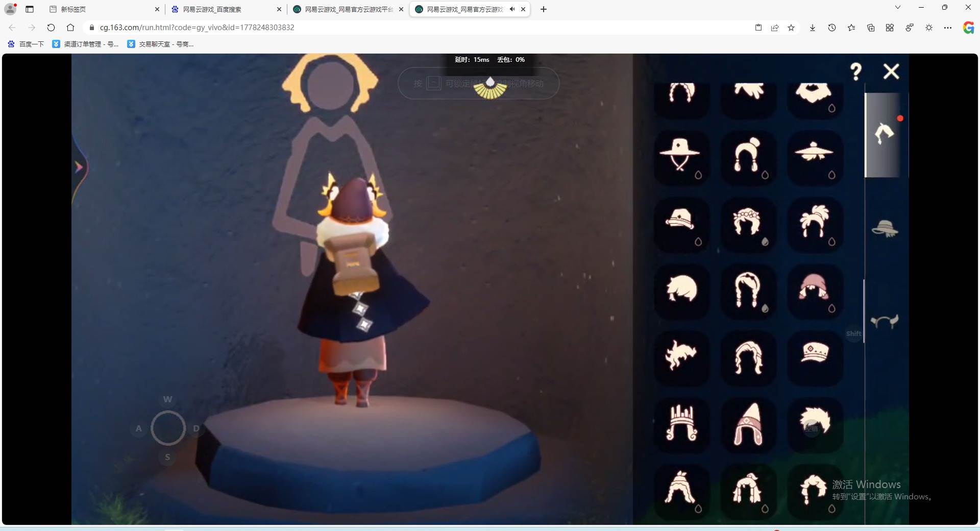Expand the side panel arrow on the left edge

click(x=79, y=167)
